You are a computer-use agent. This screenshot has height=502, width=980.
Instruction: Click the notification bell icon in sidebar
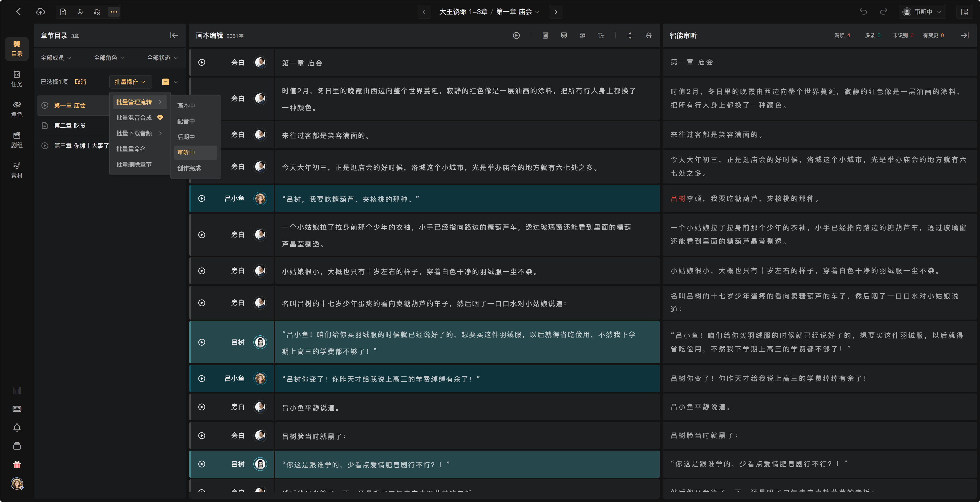coord(17,428)
